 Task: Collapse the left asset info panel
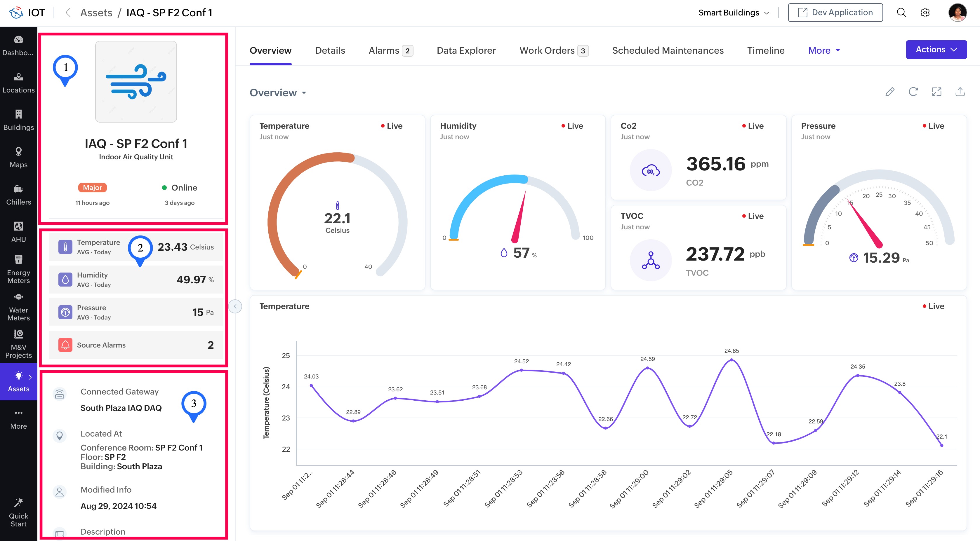point(235,306)
